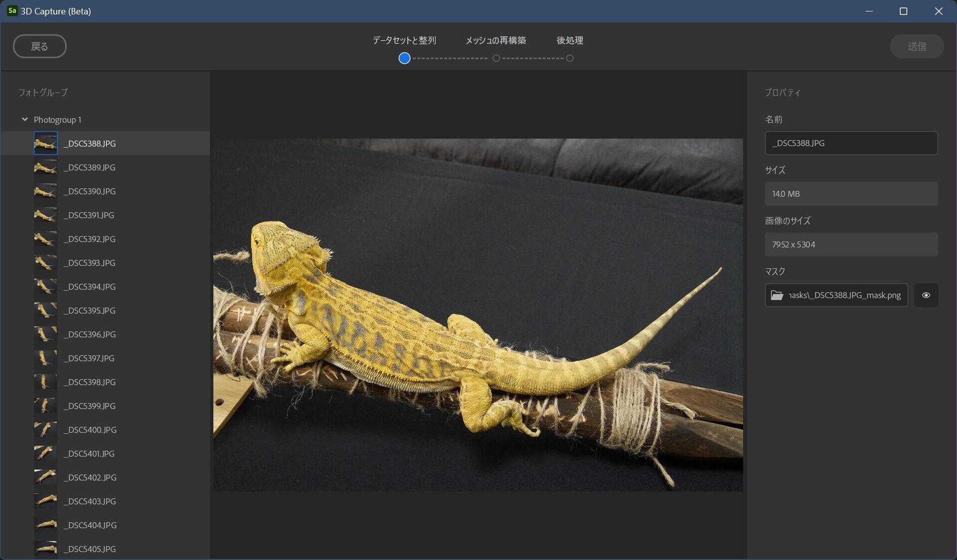Select the _DSC5397.JPG thumbnail
This screenshot has height=560, width=957.
(x=45, y=358)
